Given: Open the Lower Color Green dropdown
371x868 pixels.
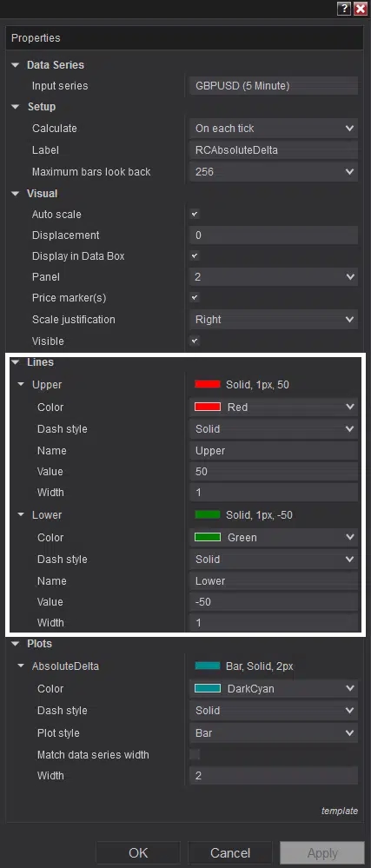Looking at the screenshot, I should click(274, 537).
